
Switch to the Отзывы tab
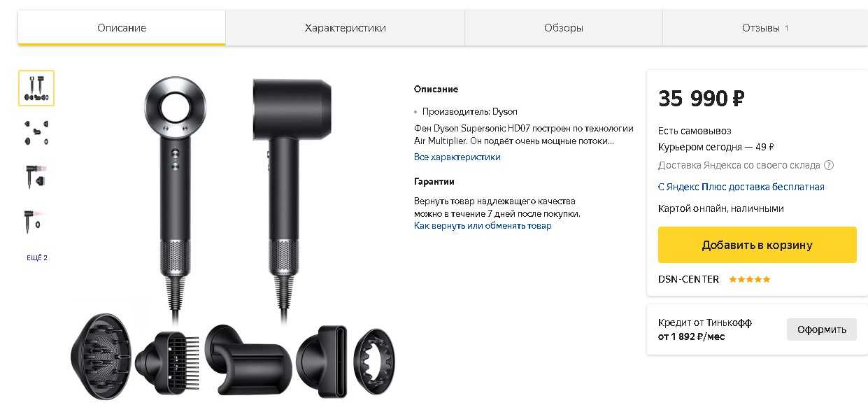(x=765, y=28)
